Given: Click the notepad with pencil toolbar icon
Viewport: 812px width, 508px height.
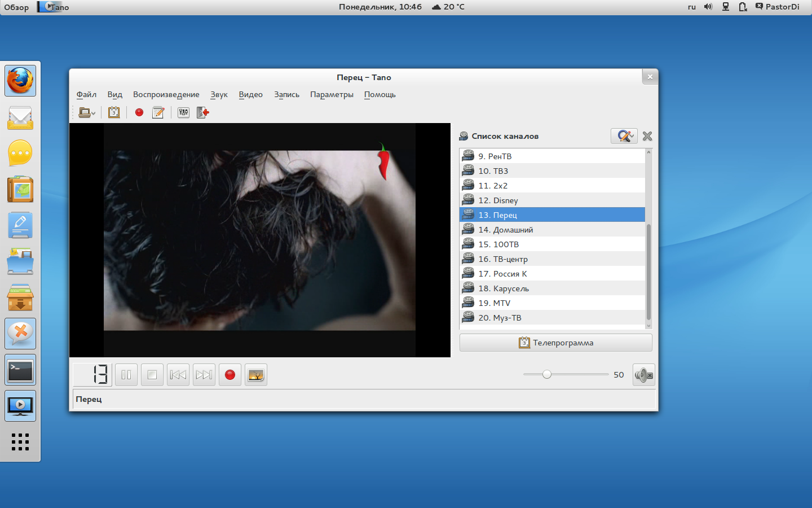Looking at the screenshot, I should point(158,112).
